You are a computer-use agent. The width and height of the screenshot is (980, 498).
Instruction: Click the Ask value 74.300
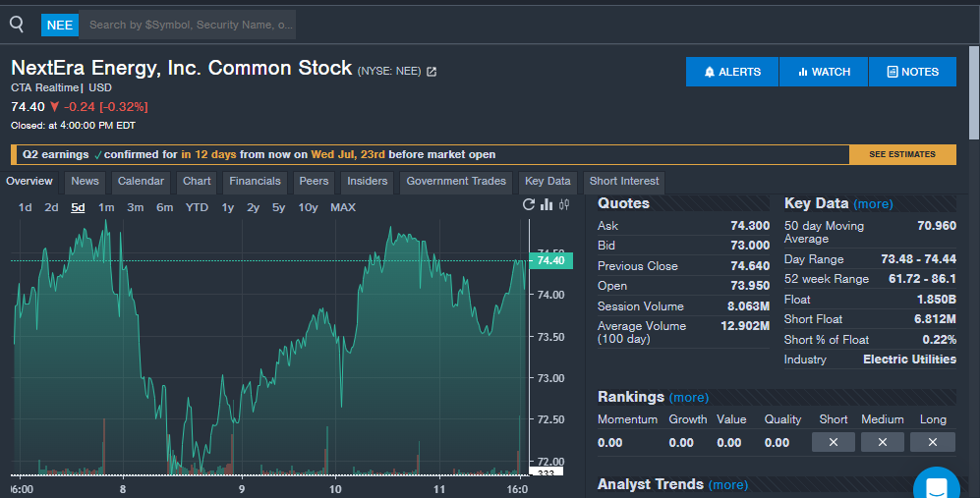pos(750,226)
